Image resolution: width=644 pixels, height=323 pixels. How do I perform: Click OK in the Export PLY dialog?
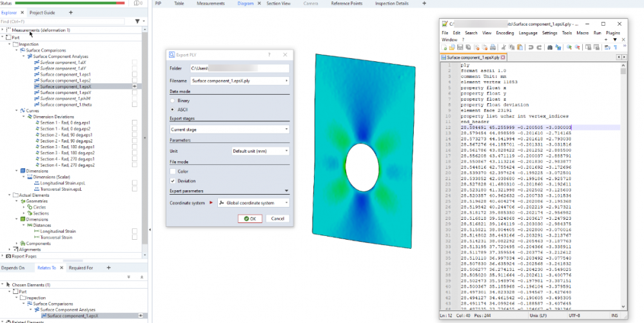(x=249, y=219)
